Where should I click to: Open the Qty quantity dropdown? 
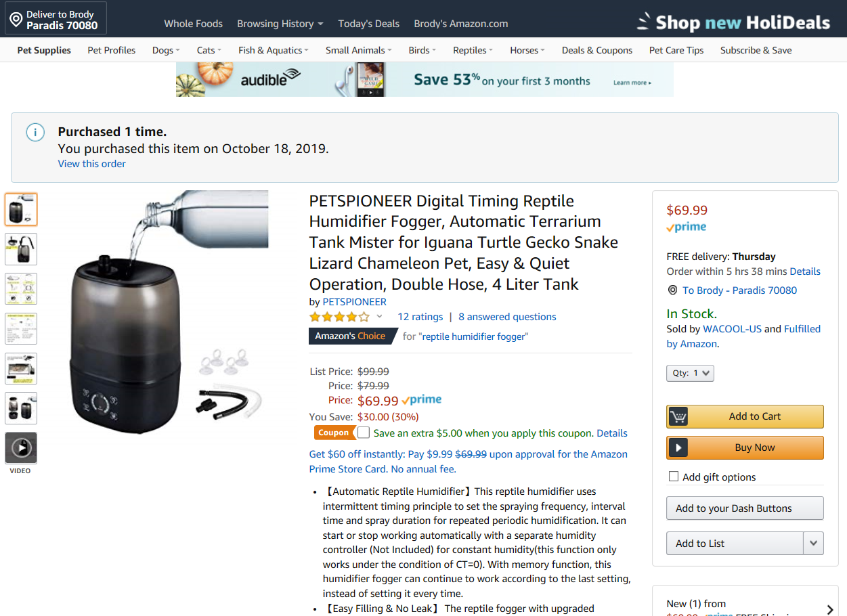690,373
